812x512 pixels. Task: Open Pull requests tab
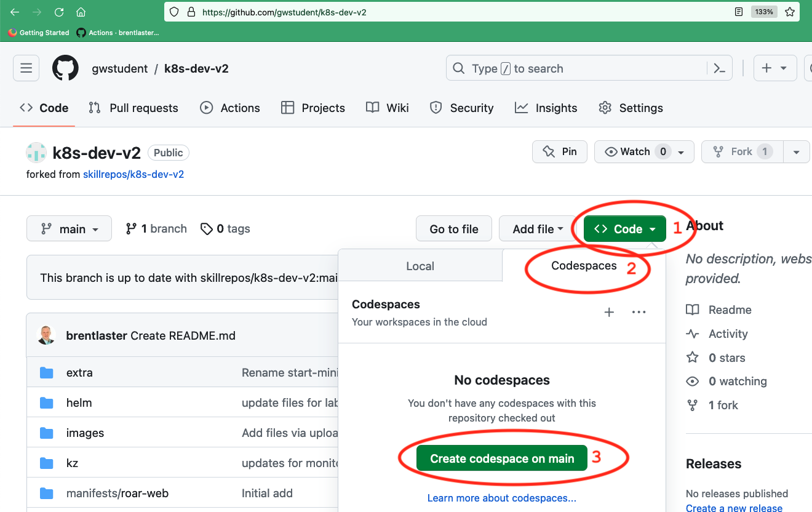133,108
